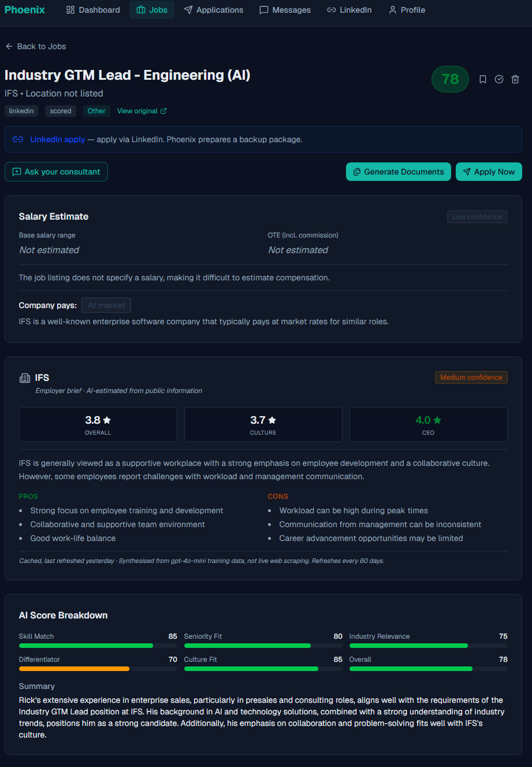The height and width of the screenshot is (767, 532).
Task: Go to the Profile tab
Action: coord(407,10)
